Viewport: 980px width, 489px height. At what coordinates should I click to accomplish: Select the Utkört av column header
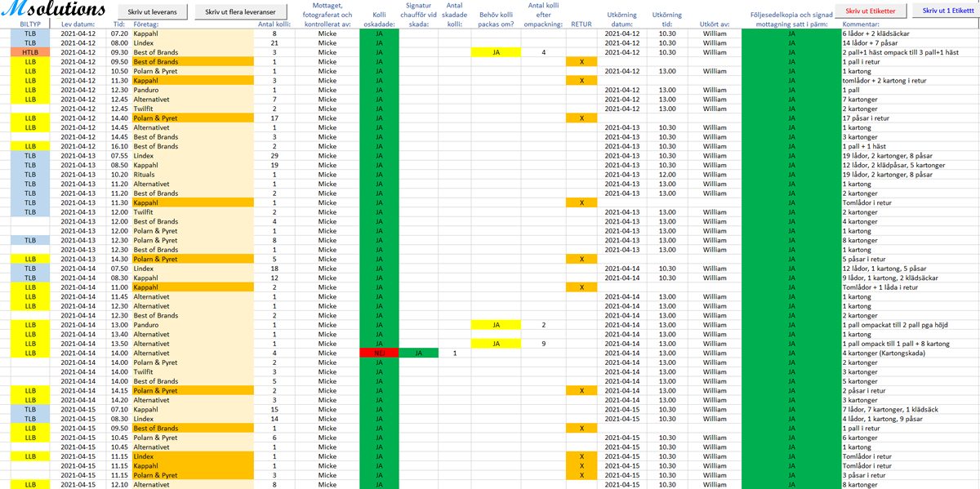(715, 24)
